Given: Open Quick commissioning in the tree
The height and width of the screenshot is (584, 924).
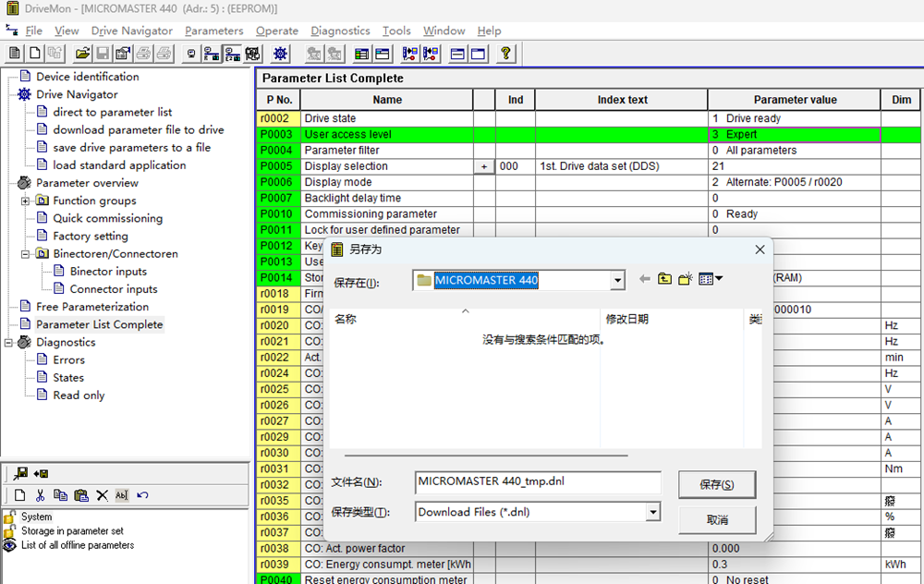Looking at the screenshot, I should point(108,218).
